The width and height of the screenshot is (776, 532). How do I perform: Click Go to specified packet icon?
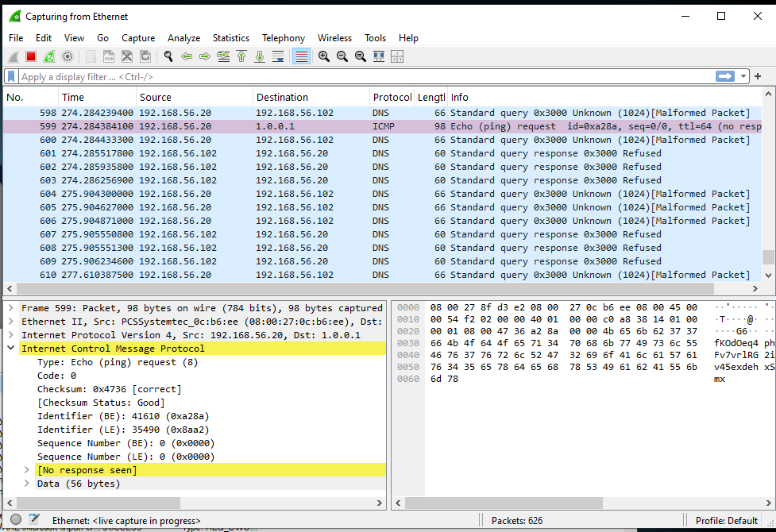tap(223, 56)
